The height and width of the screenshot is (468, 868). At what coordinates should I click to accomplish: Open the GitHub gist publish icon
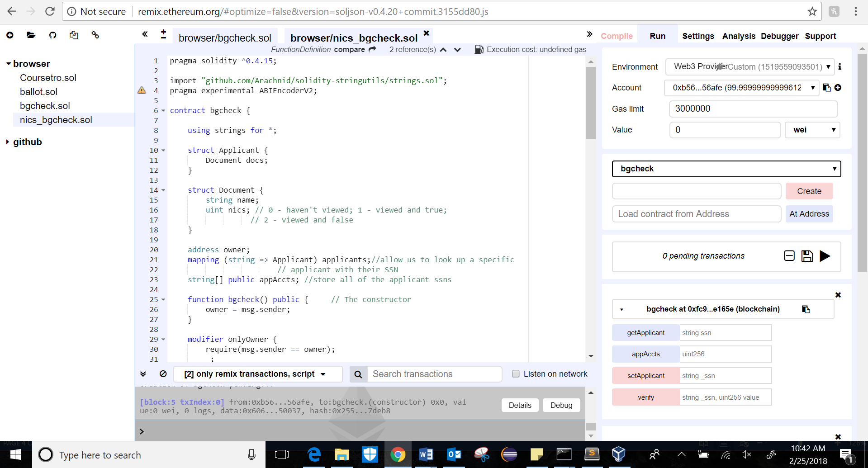pyautogui.click(x=52, y=35)
